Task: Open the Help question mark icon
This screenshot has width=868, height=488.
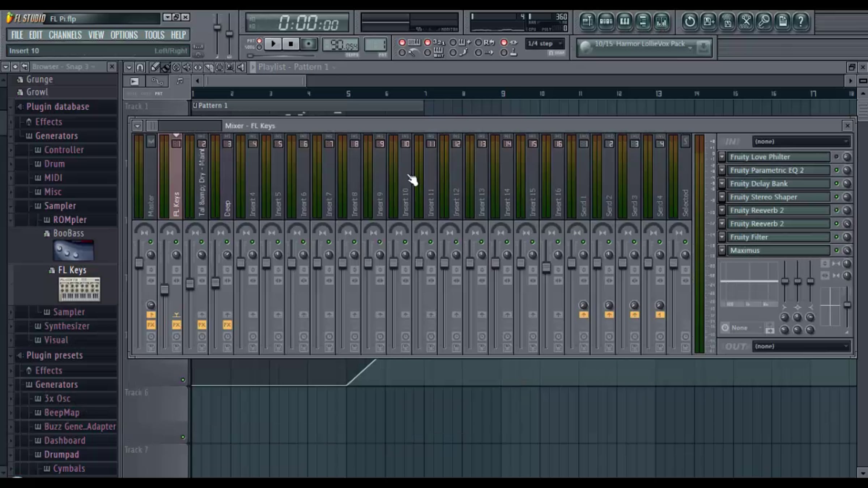Action: 801,22
